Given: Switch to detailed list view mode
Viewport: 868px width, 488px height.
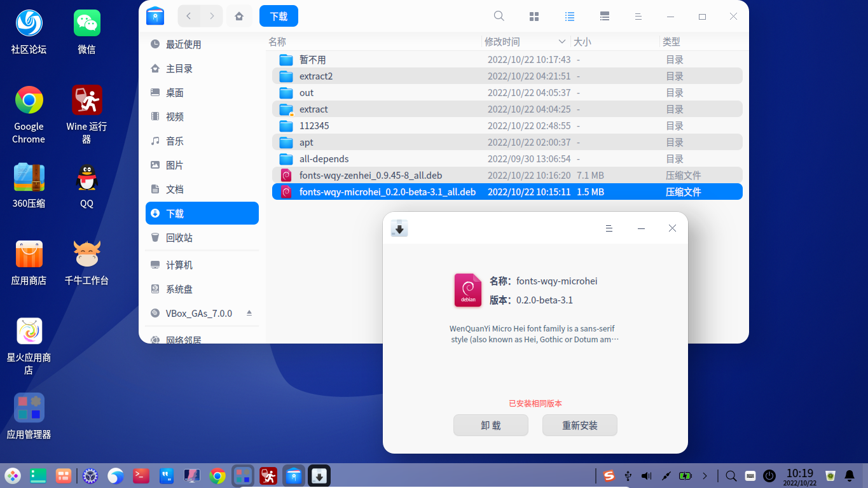Looking at the screenshot, I should point(604,16).
